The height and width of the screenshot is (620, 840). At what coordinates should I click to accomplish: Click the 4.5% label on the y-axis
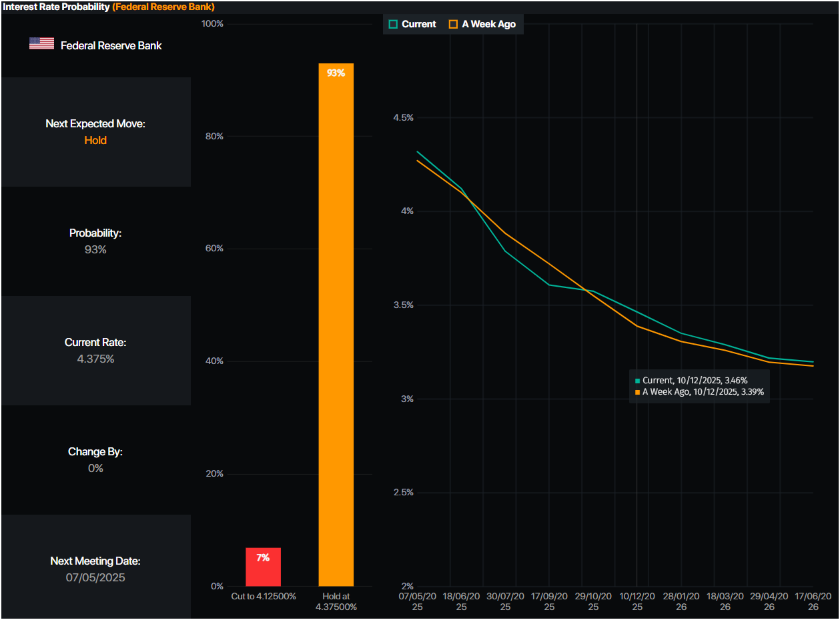pyautogui.click(x=403, y=117)
